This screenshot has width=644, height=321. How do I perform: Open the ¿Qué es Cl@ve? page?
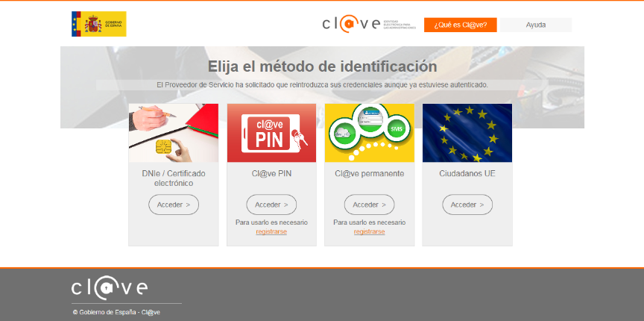(x=461, y=25)
